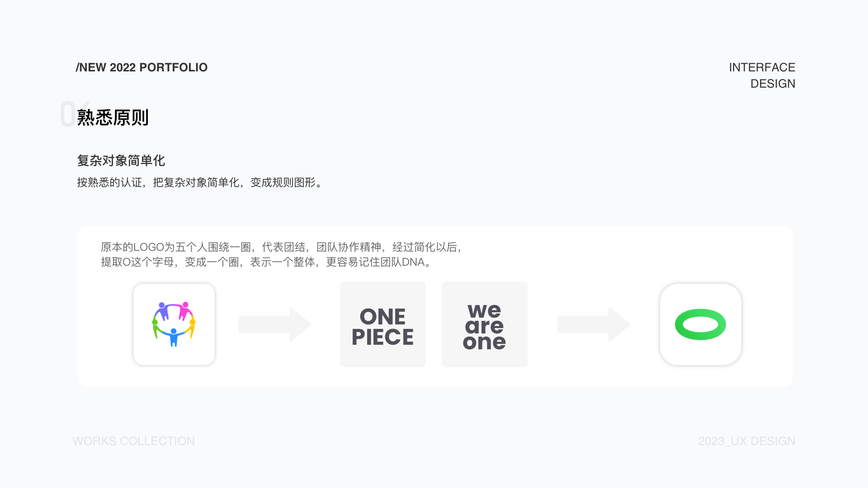Click the 熟悉原则 section title
Screen dimensions: 868x488
tap(113, 117)
